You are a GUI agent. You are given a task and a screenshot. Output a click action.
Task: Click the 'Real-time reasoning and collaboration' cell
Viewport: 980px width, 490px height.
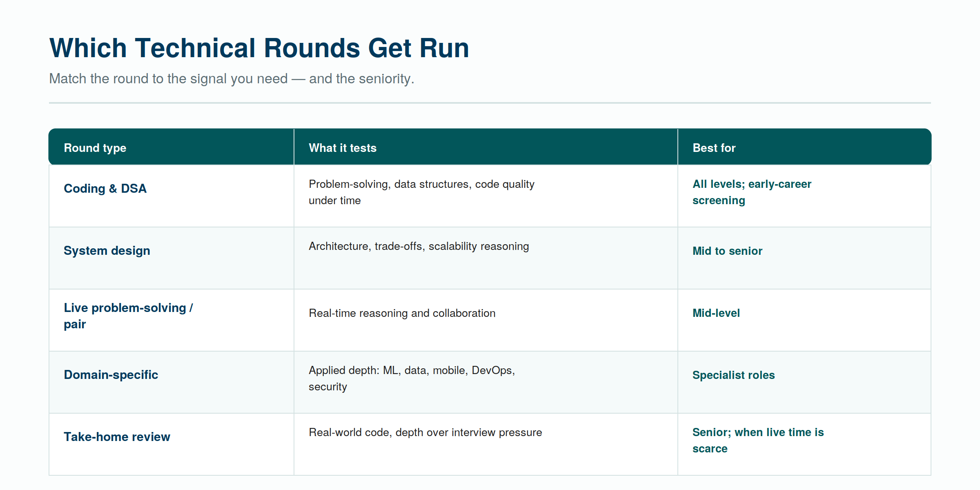click(x=402, y=313)
